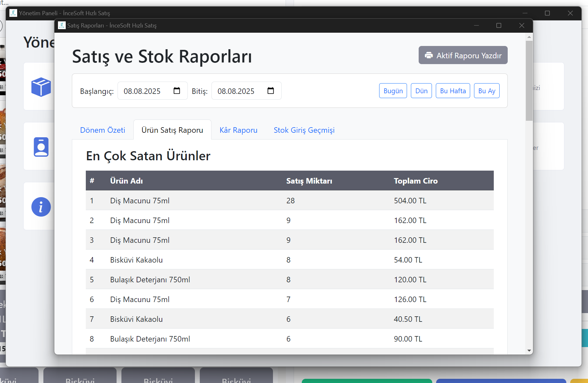
Task: Print report using Aktif Raporu Yazdır
Action: coord(463,55)
